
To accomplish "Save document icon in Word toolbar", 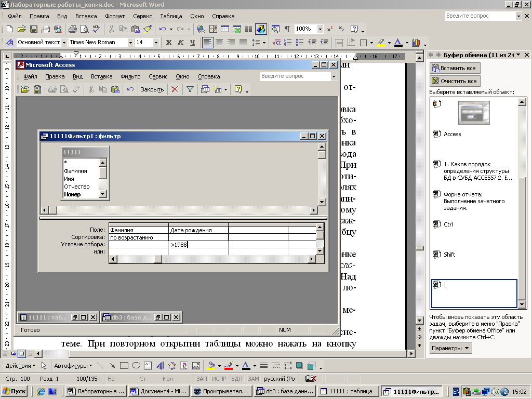I will pos(34,29).
